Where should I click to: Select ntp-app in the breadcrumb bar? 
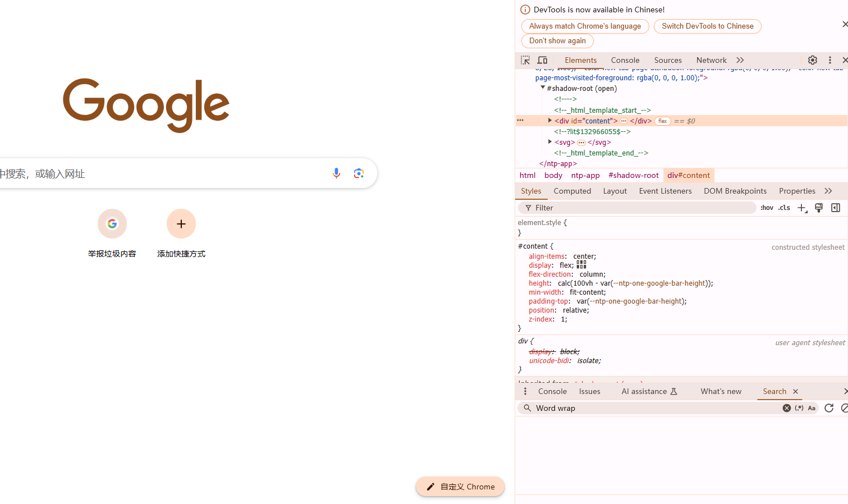coord(585,175)
